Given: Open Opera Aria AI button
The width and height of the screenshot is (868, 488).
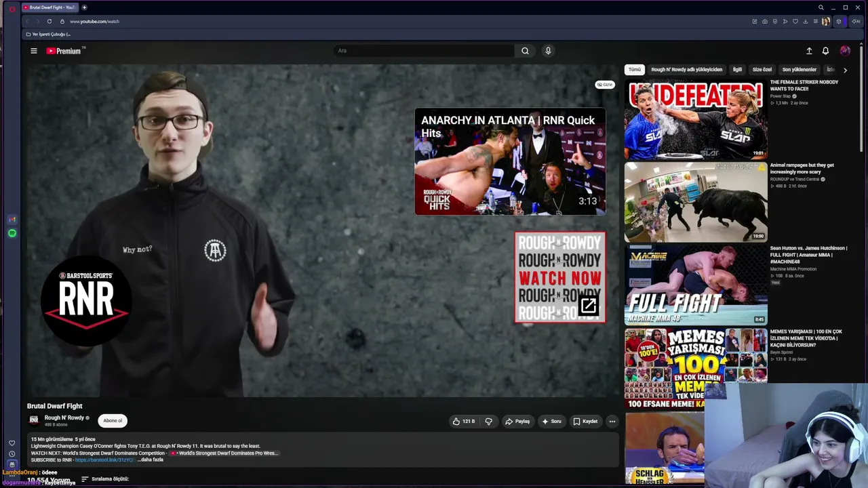Looking at the screenshot, I should [x=856, y=21].
